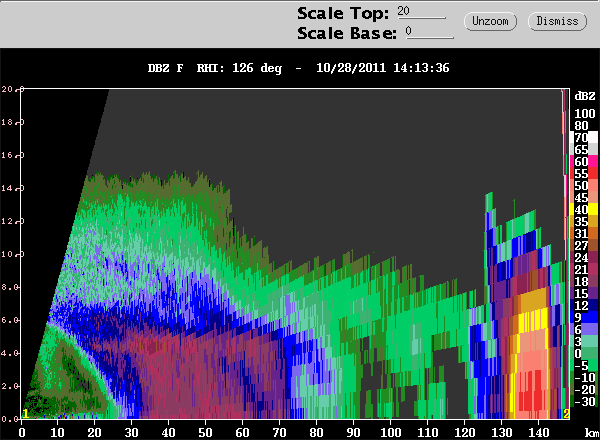Click the 'DBZ F' field label
This screenshot has width=600, height=440.
[x=165, y=68]
